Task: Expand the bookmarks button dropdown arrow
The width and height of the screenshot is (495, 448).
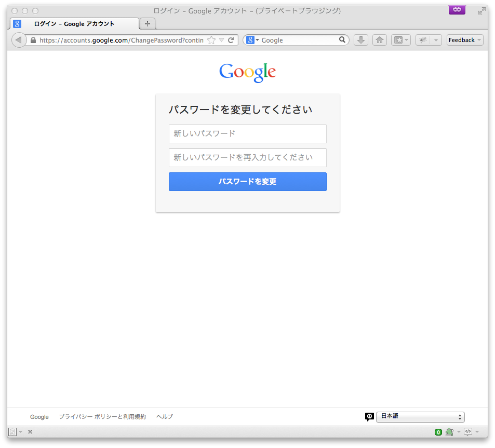Action: [x=407, y=40]
